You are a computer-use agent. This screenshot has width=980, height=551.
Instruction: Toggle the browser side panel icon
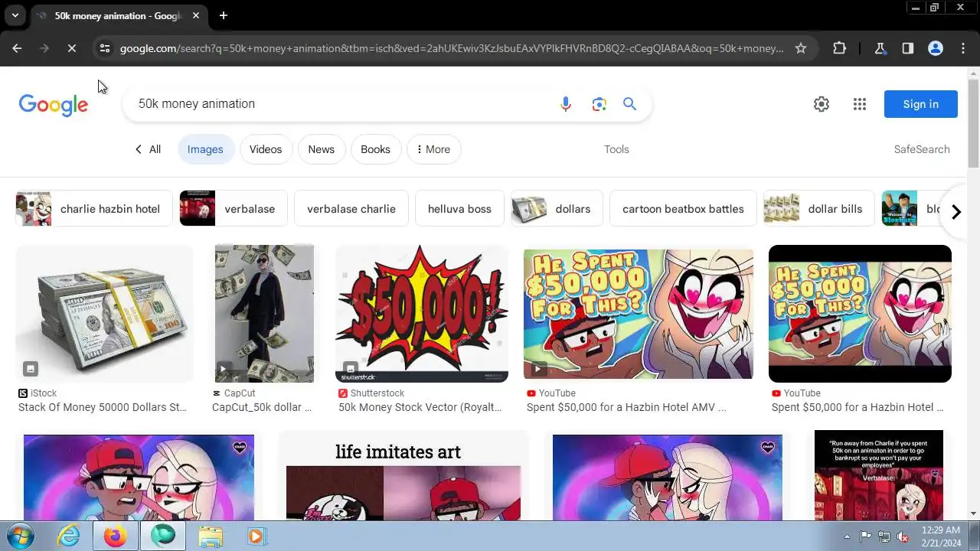tap(907, 48)
